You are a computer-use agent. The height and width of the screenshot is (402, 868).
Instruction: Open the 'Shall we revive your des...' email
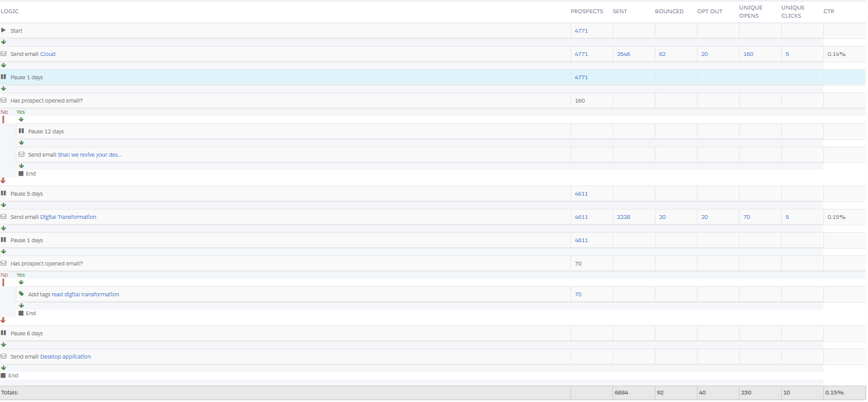[90, 155]
